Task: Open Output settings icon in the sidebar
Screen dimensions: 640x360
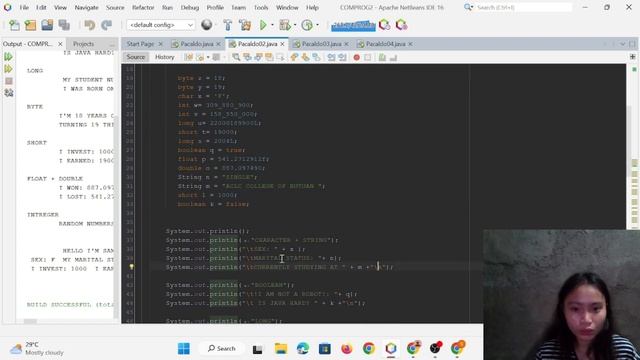Action: click(9, 93)
